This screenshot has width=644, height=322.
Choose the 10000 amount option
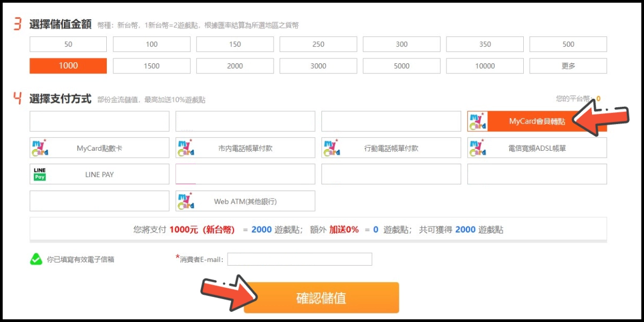click(x=485, y=65)
